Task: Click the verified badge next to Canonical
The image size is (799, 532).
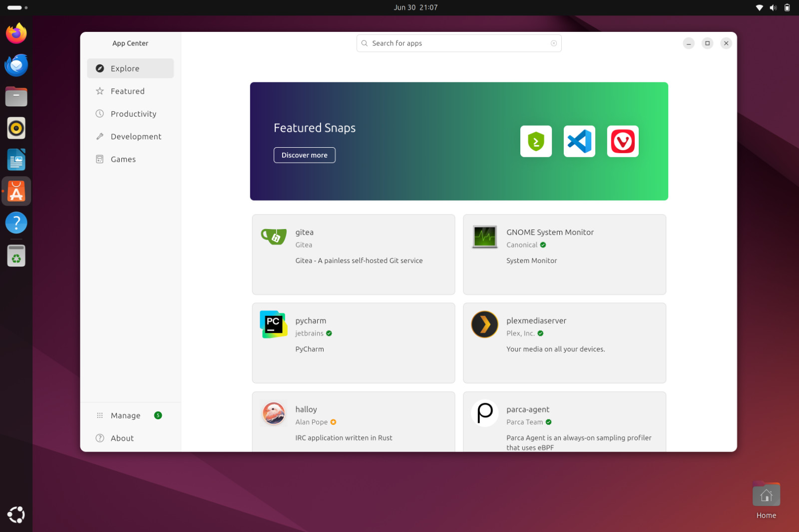Action: pyautogui.click(x=543, y=245)
